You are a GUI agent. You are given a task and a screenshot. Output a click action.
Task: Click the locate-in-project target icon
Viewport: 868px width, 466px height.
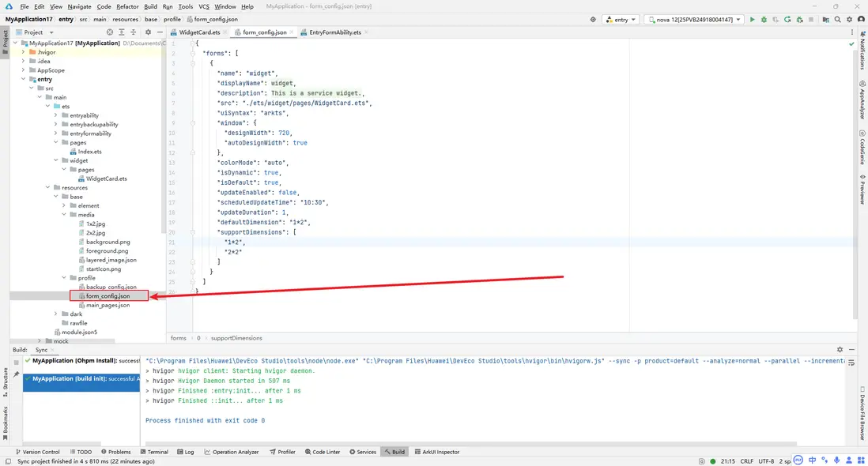click(x=110, y=32)
